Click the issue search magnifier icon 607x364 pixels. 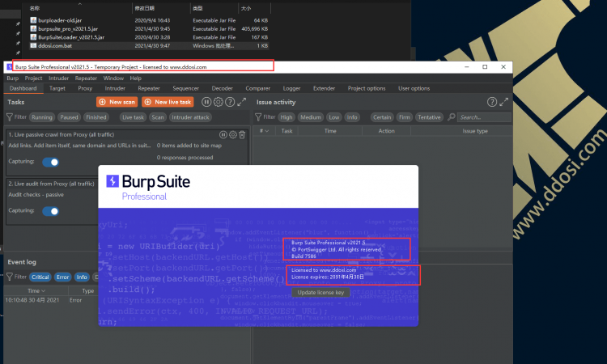452,116
